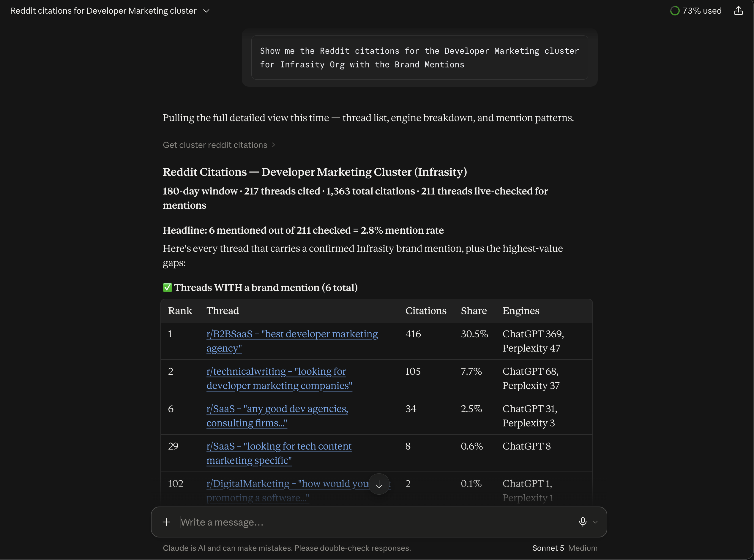
Task: Open the conversation title dropdown chevron
Action: pyautogui.click(x=206, y=11)
